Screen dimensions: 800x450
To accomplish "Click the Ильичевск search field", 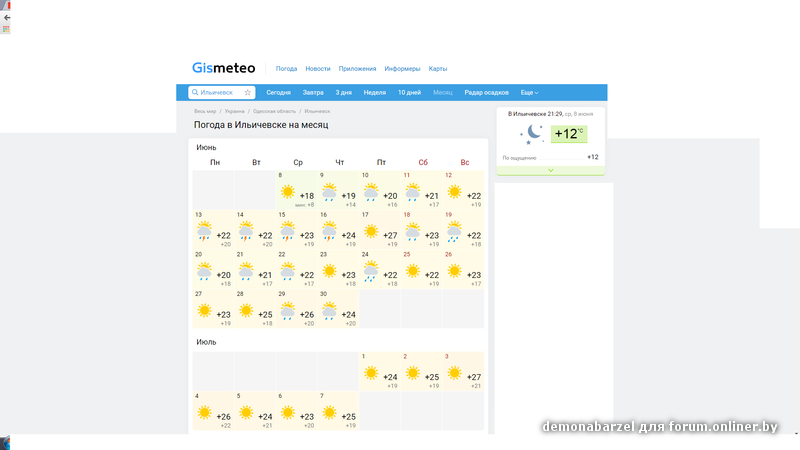I will click(221, 92).
